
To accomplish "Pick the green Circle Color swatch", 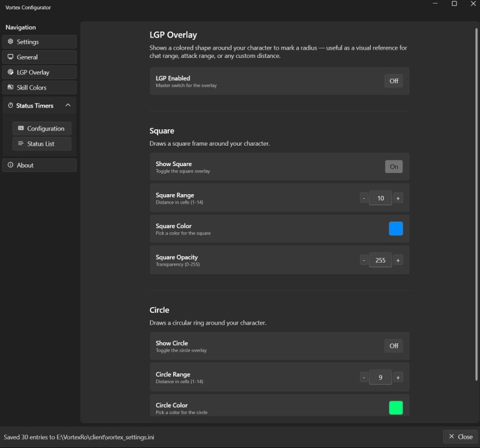I will pos(396,408).
